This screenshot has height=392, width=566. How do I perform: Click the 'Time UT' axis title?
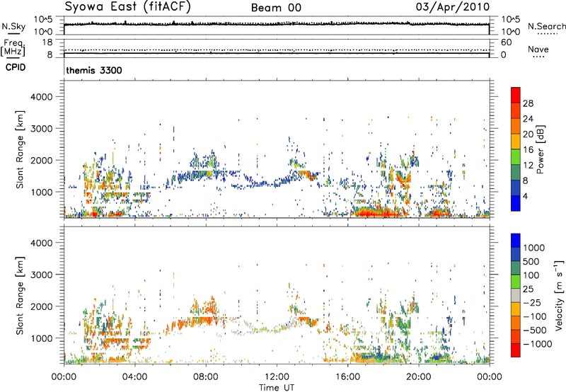coord(277,388)
